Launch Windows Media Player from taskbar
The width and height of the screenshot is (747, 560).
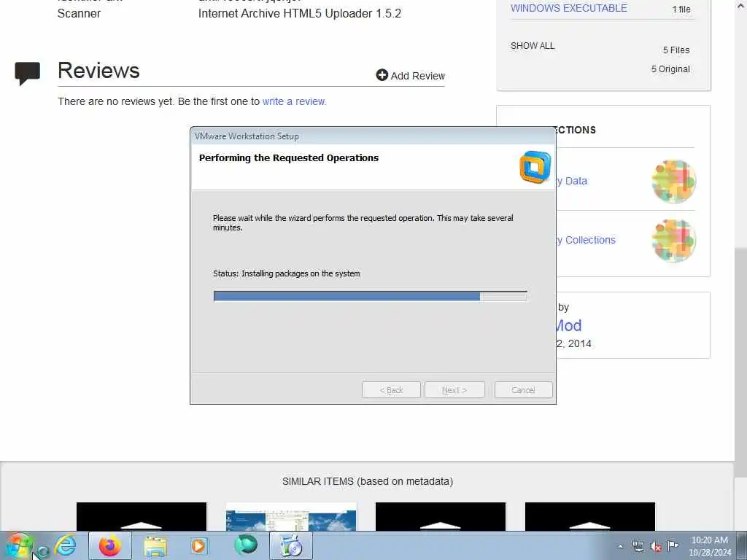coord(198,545)
